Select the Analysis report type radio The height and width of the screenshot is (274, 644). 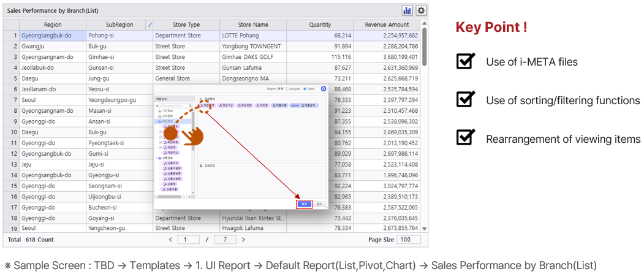286,89
